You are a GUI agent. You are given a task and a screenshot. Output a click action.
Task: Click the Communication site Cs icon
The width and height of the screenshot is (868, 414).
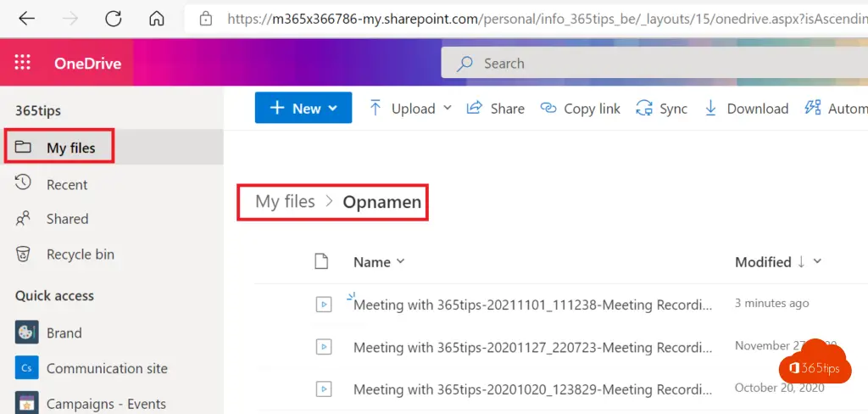pos(26,367)
